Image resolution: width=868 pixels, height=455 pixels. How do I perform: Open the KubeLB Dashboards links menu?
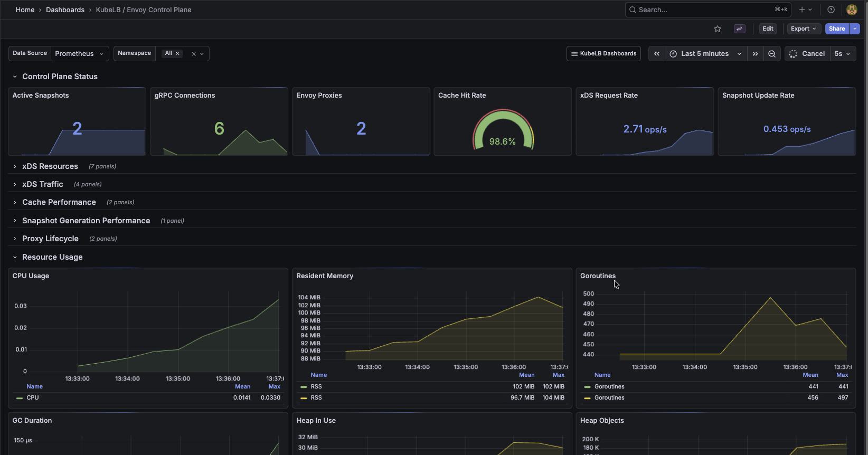603,54
